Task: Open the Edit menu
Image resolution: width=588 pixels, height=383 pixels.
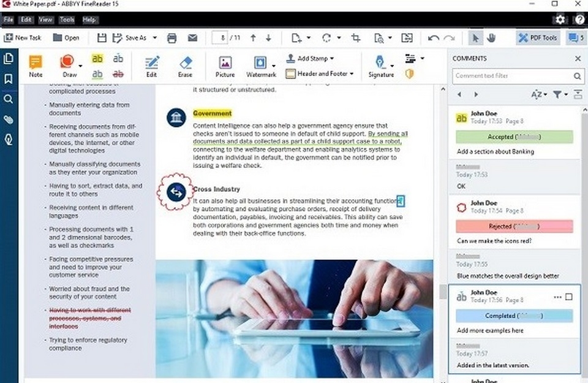Action: [x=26, y=20]
